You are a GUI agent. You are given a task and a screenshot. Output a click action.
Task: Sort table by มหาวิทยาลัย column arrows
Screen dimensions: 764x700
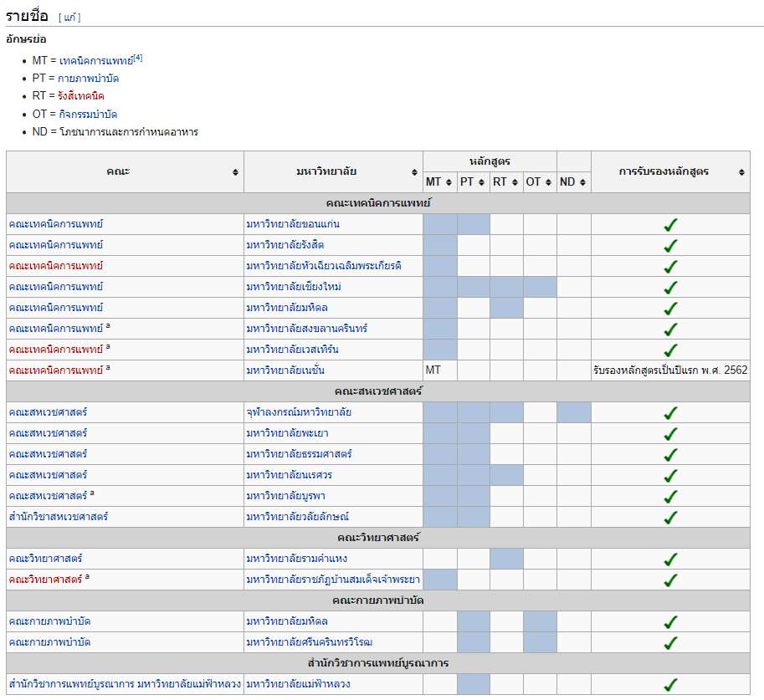pyautogui.click(x=414, y=171)
